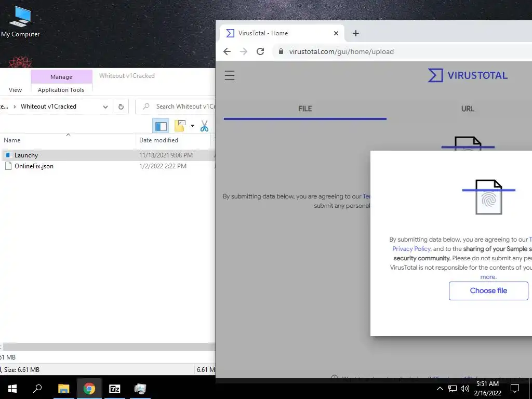Click the Explorer refresh button

pyautogui.click(x=121, y=107)
